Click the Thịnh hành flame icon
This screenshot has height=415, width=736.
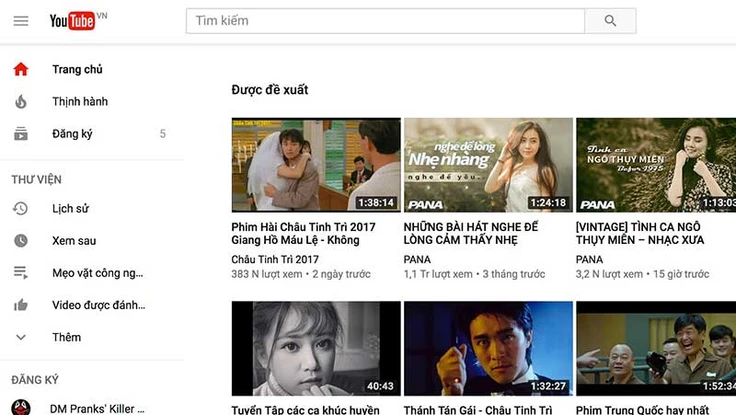(21, 101)
